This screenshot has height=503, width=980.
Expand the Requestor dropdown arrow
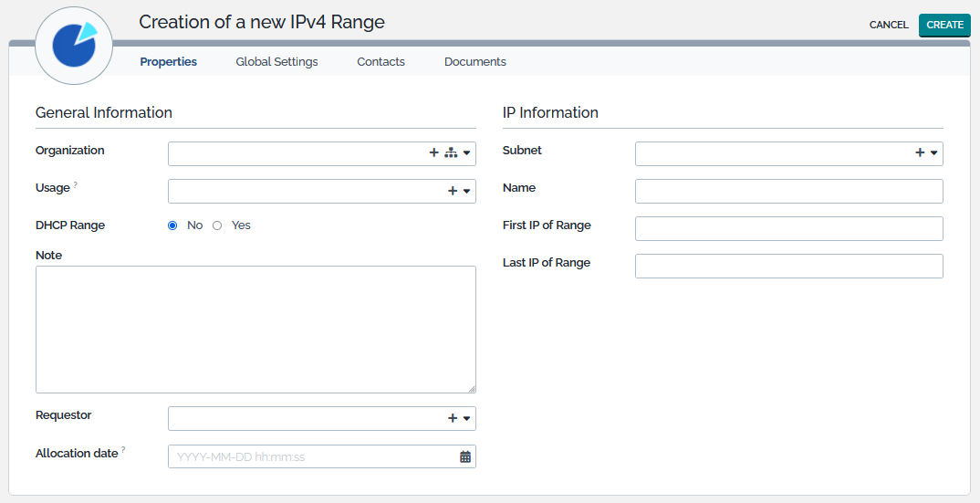(x=467, y=418)
